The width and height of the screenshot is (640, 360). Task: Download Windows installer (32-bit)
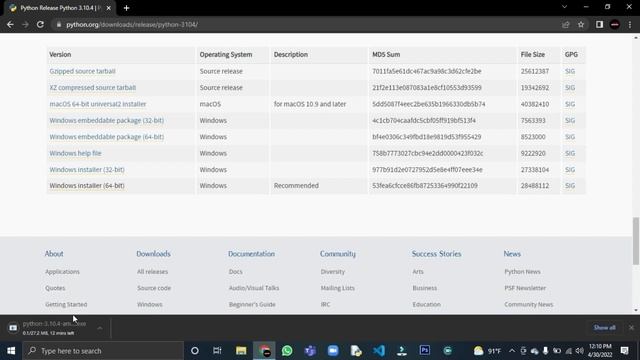point(87,169)
